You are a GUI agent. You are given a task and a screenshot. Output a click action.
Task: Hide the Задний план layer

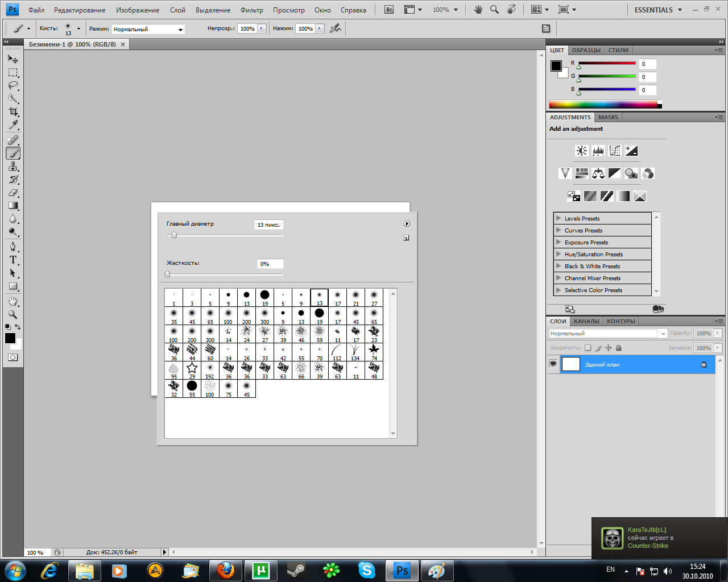tap(553, 364)
